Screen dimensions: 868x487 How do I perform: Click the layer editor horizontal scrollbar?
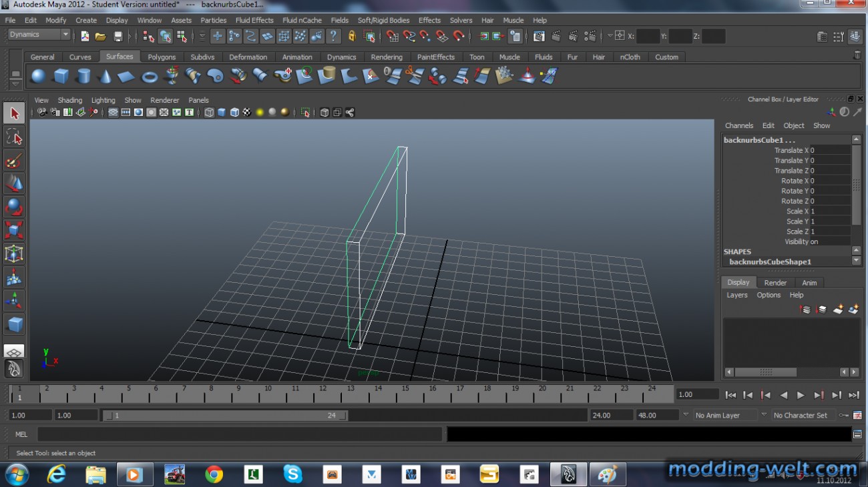coord(765,372)
